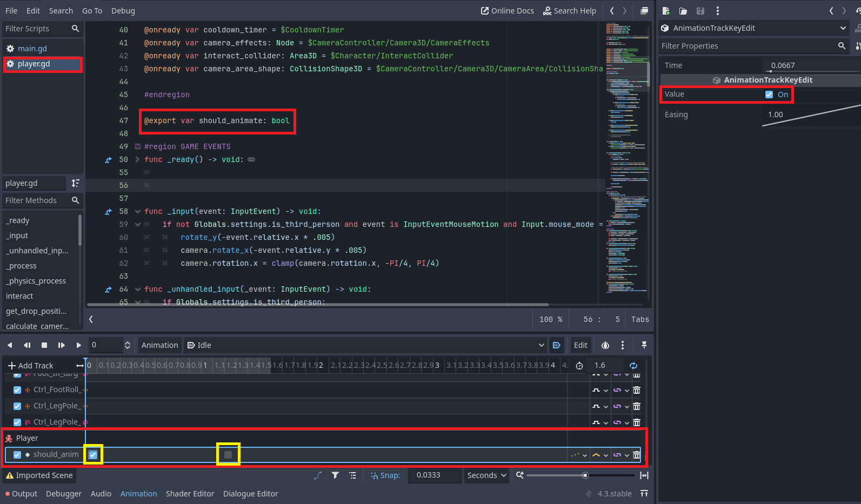Select the unchecked should_anim keyframe
This screenshot has width=861, height=504.
pos(228,455)
